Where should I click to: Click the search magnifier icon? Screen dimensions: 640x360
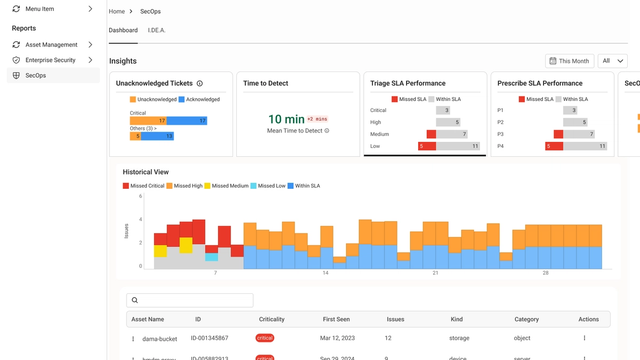coord(135,300)
